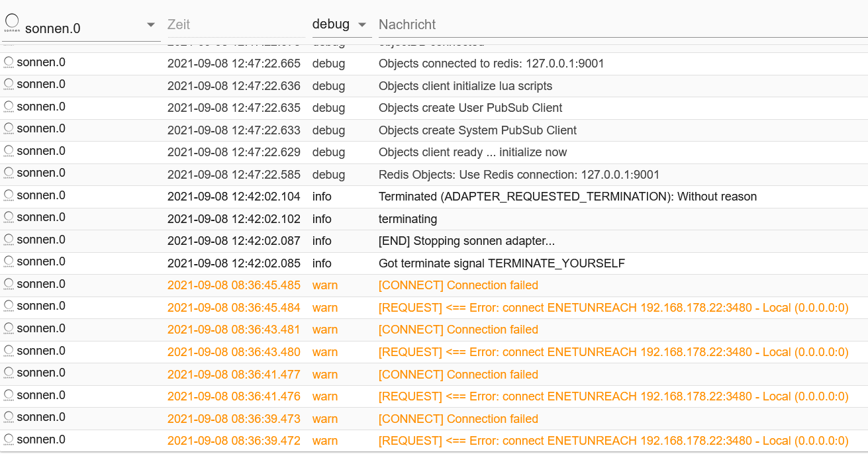This screenshot has width=868, height=458.
Task: Click sonnen icon on redis connected row
Action: (9, 63)
